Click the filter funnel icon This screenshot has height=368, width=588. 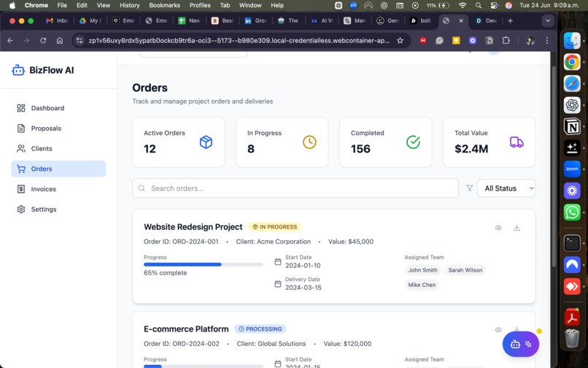470,188
